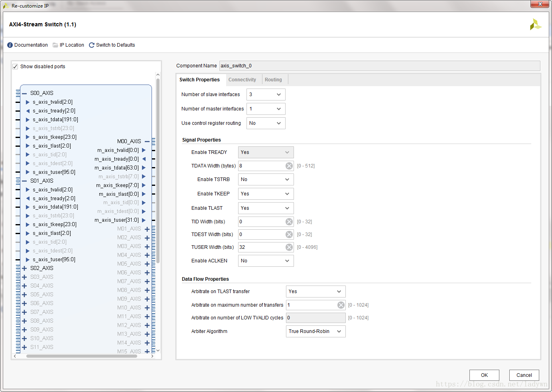Expand the M10_AXIS port plus icon
Image resolution: width=552 pixels, height=392 pixels.
[x=147, y=308]
